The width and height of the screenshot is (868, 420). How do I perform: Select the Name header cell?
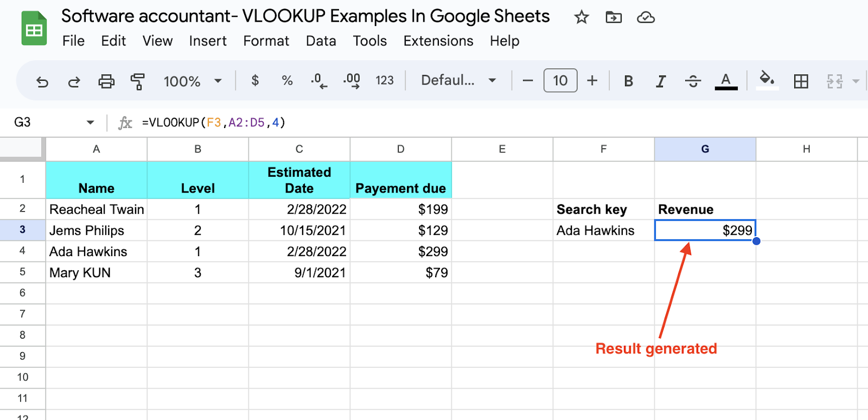tap(96, 180)
